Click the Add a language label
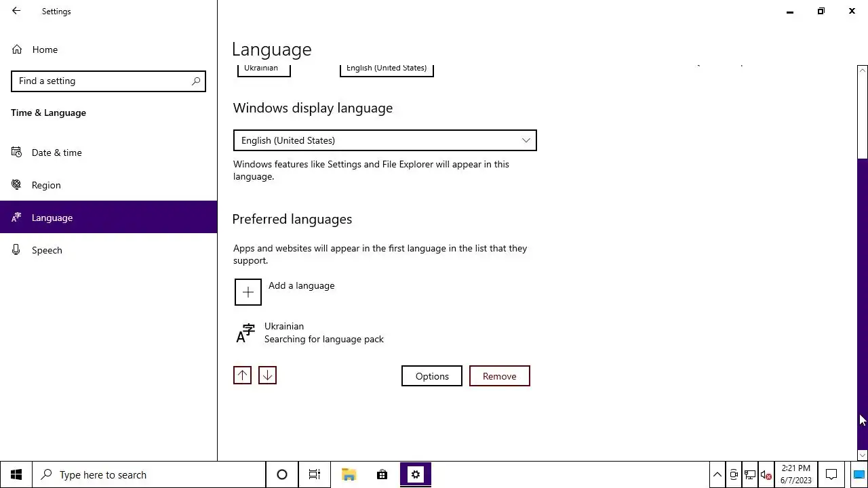This screenshot has height=488, width=868. (302, 285)
